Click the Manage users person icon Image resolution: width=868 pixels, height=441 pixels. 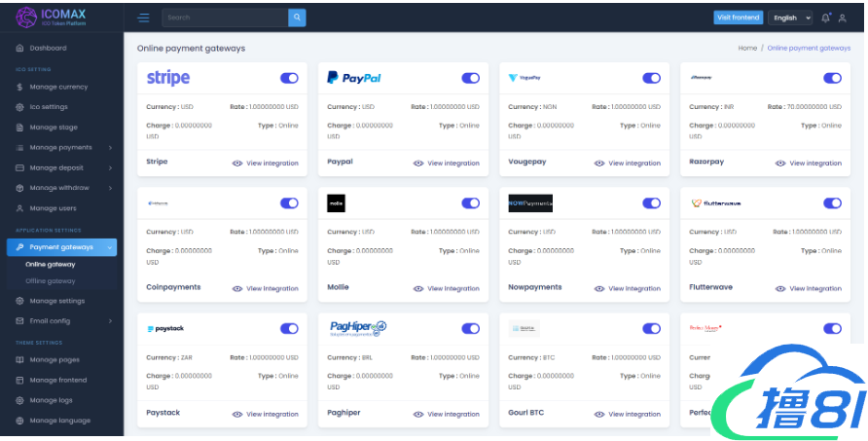point(19,208)
